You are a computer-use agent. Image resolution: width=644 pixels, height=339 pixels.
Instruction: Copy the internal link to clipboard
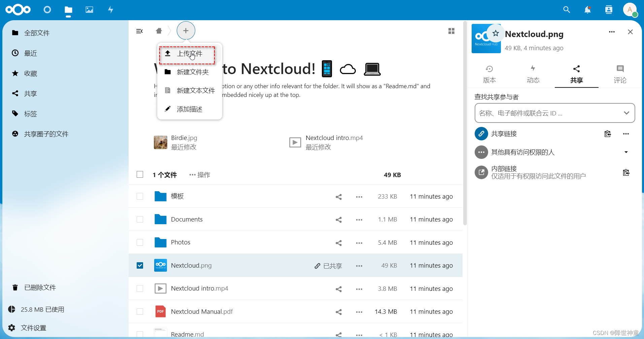pos(626,172)
